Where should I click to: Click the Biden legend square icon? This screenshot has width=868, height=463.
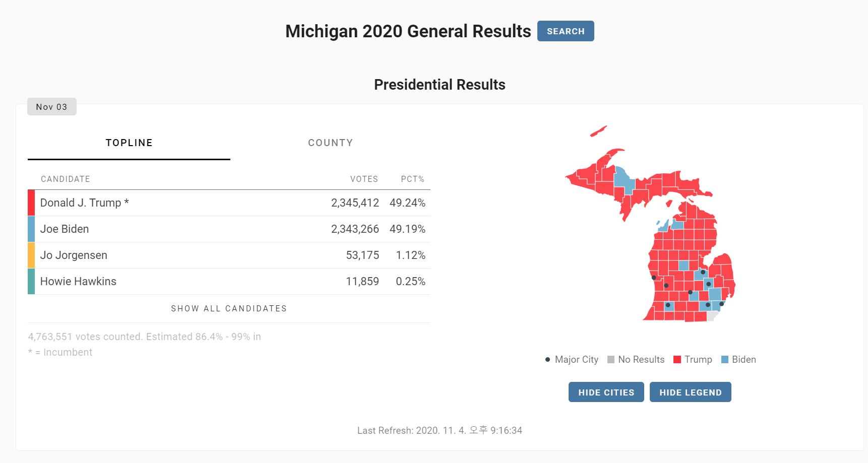coord(725,360)
